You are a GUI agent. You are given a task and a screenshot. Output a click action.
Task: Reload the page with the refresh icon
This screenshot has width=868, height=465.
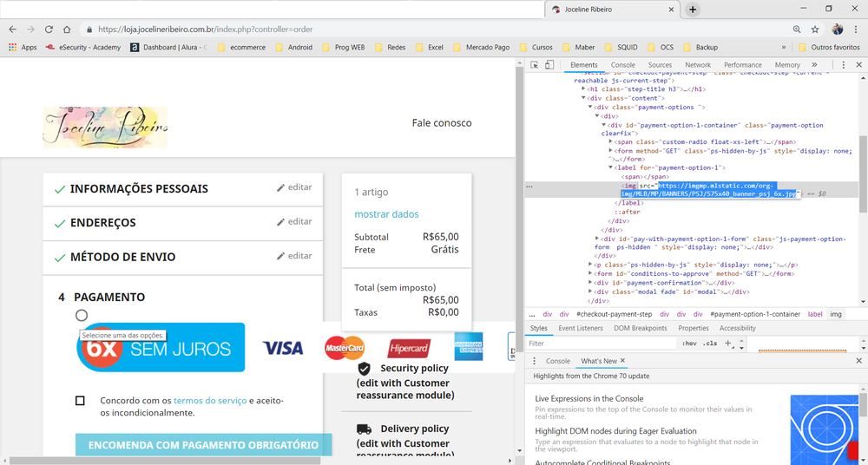(x=49, y=29)
